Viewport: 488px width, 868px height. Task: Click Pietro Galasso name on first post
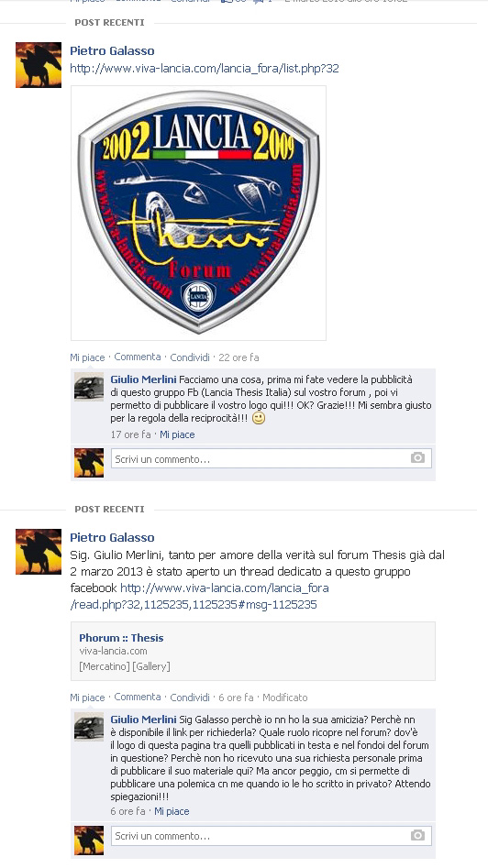pos(112,51)
